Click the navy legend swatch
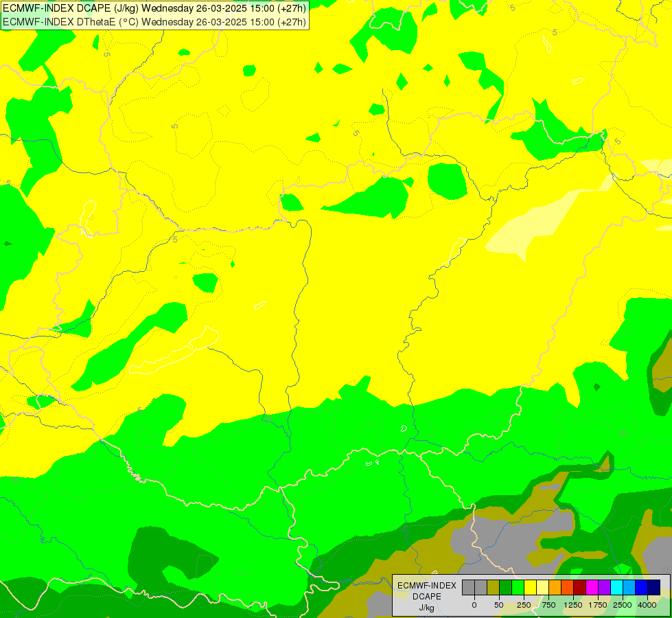Image resolution: width=672 pixels, height=618 pixels. 654,587
